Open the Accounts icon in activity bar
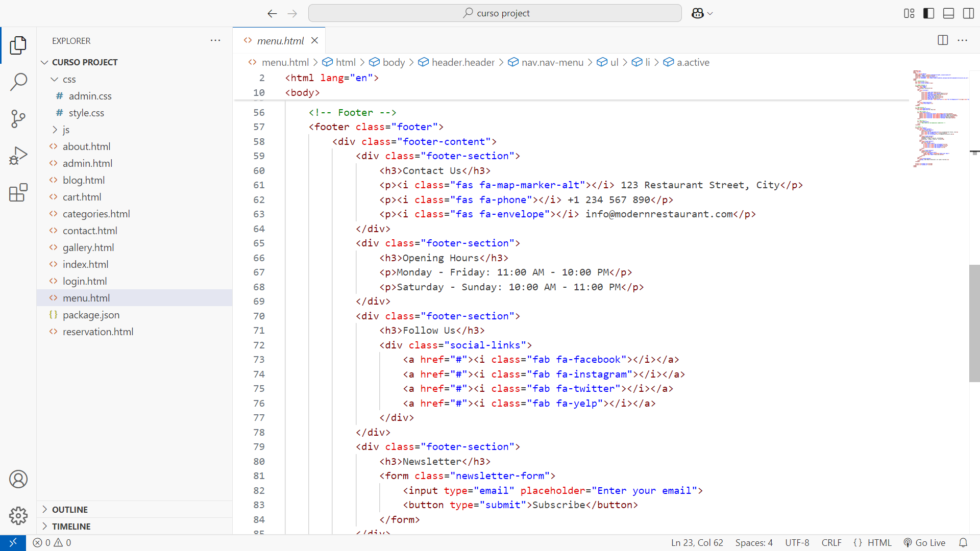The height and width of the screenshot is (551, 980). click(18, 479)
